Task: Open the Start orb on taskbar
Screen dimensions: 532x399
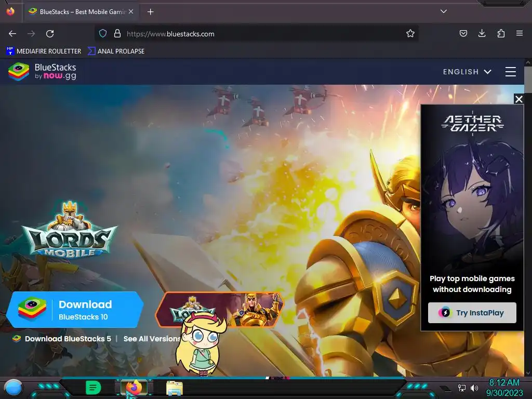Action: [x=13, y=388]
